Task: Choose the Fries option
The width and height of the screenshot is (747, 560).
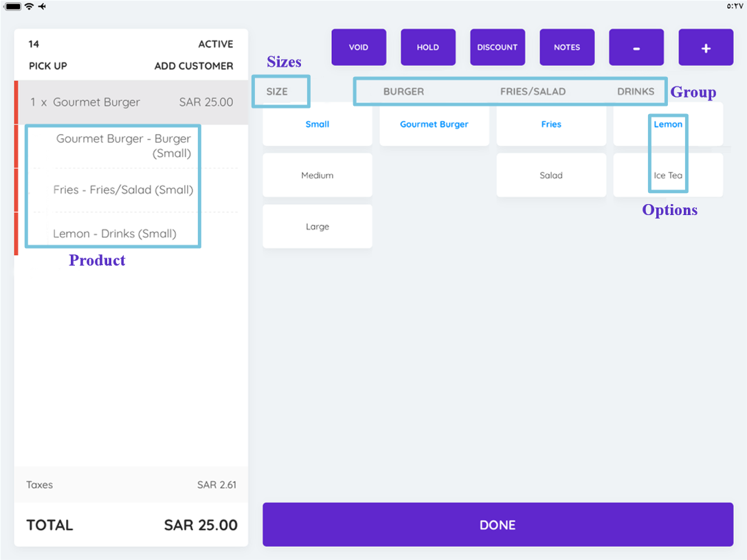Action: point(551,124)
